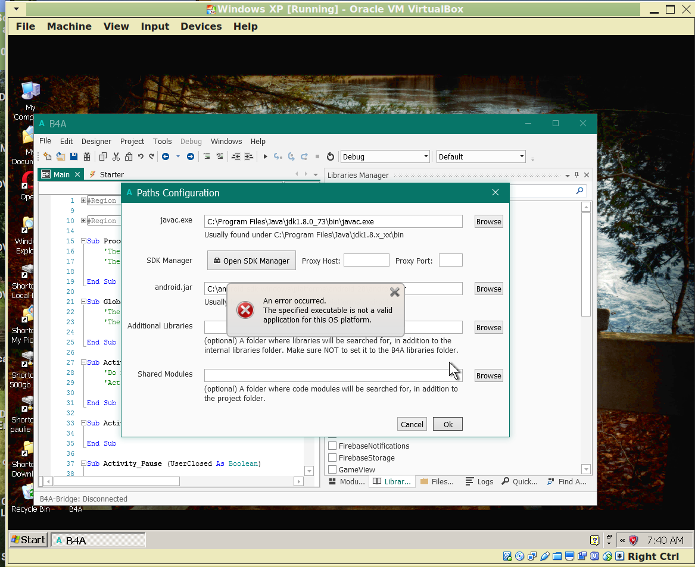Open the navigate back history dropdown arrow
Image resolution: width=695 pixels, height=567 pixels.
tap(178, 156)
